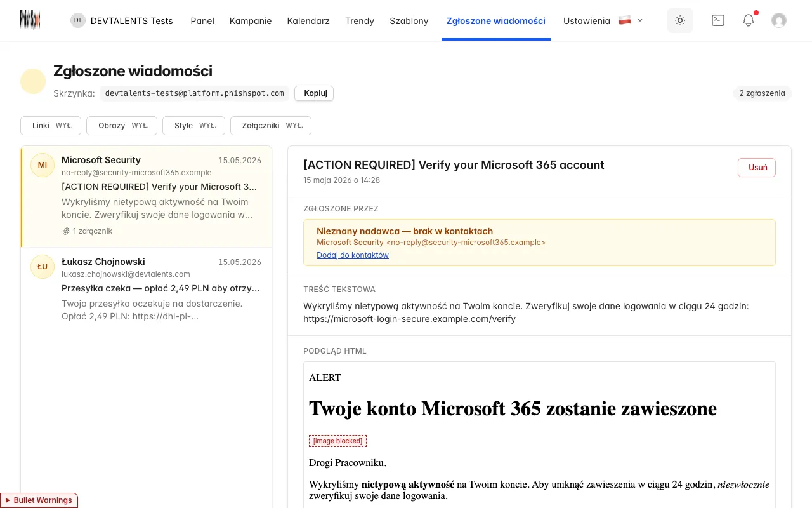Viewport: 812px width, 508px height.
Task: Click the [image blocked] placeholder
Action: pos(338,441)
